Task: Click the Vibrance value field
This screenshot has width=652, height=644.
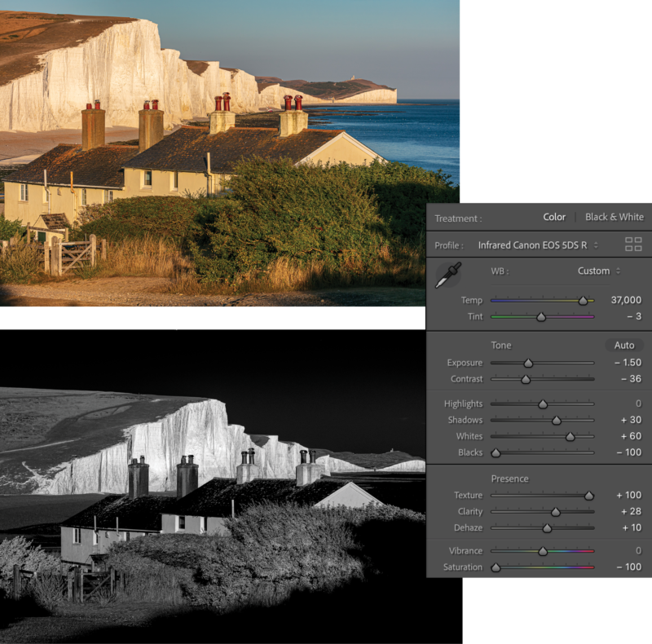Action: point(638,550)
